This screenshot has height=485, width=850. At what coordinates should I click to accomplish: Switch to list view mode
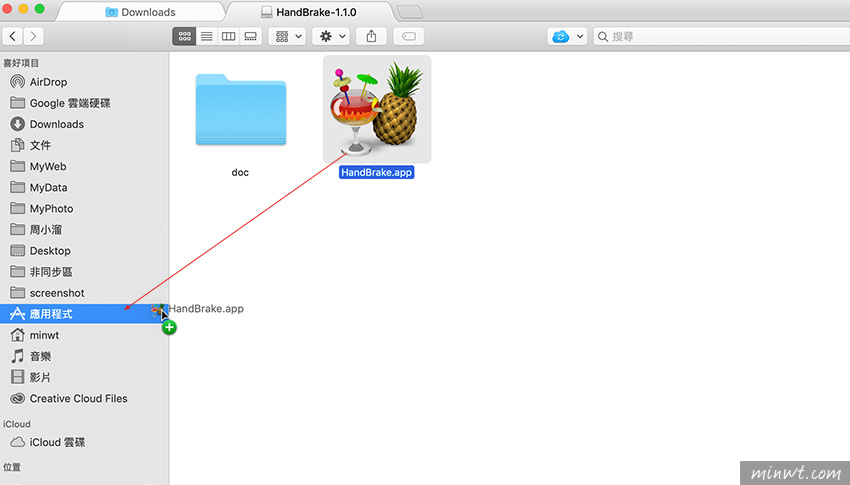coord(207,36)
